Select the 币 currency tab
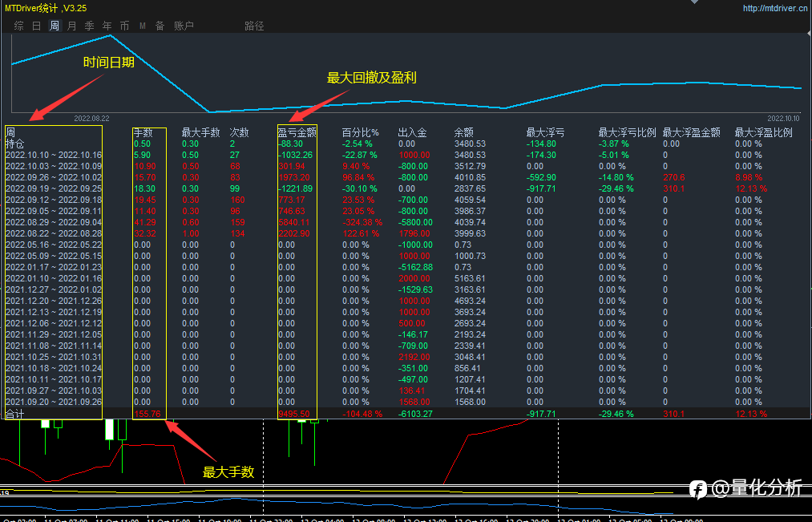Image resolution: width=812 pixels, height=522 pixels. click(124, 26)
